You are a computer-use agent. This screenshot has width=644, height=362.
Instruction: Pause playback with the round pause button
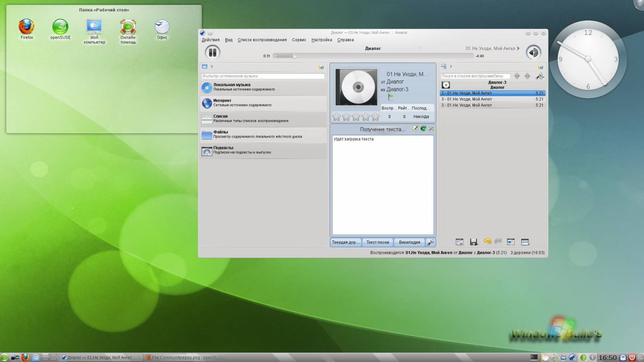click(213, 52)
